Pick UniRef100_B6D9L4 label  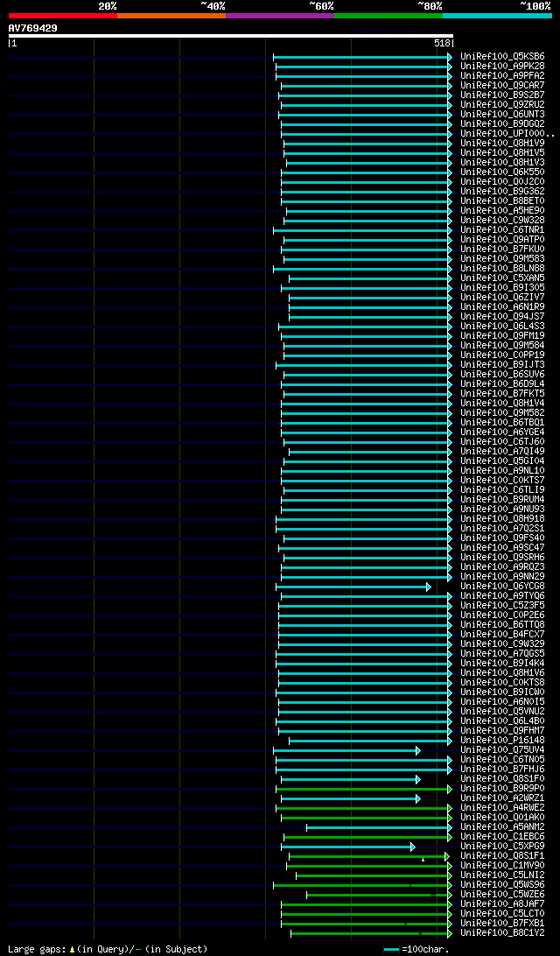point(503,383)
